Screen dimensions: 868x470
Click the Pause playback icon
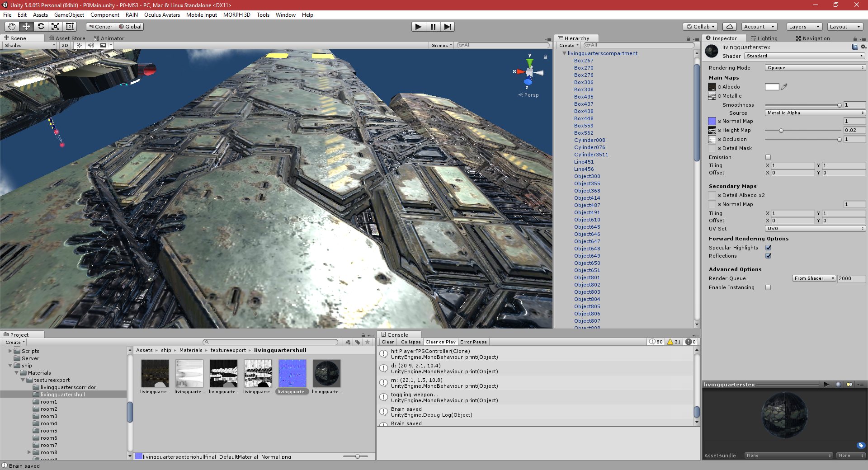point(433,27)
